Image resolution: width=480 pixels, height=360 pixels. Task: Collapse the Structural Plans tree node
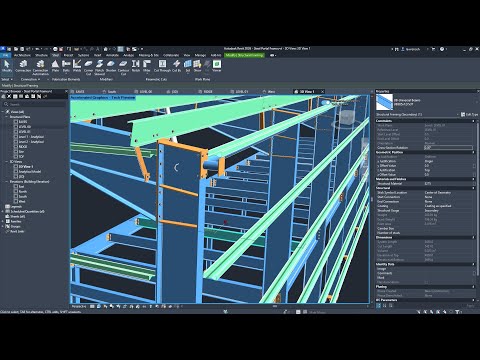pyautogui.click(x=7, y=117)
